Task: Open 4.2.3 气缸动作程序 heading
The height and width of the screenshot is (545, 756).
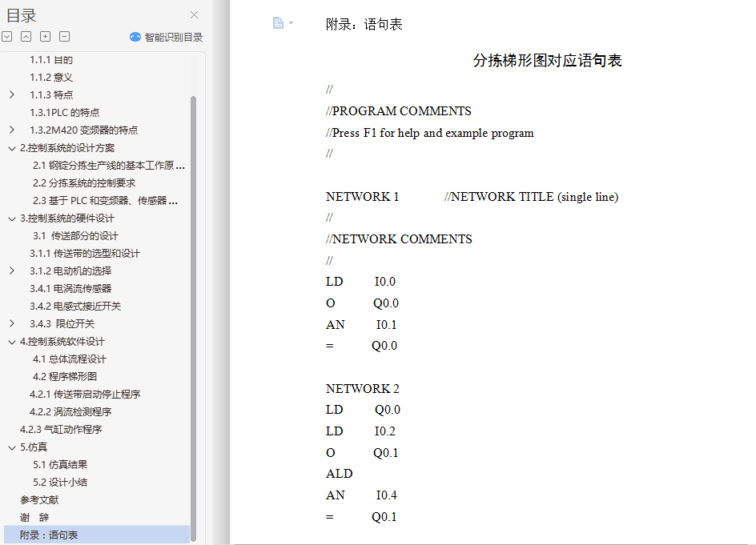Action: (x=61, y=429)
